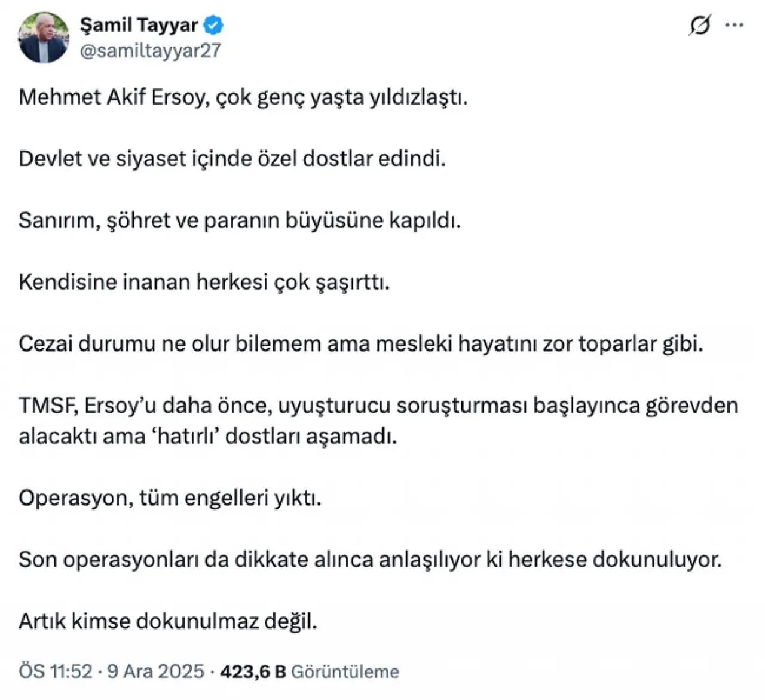Click the sentence starting "Son operasyonları"
765x700 pixels.
tap(370, 560)
